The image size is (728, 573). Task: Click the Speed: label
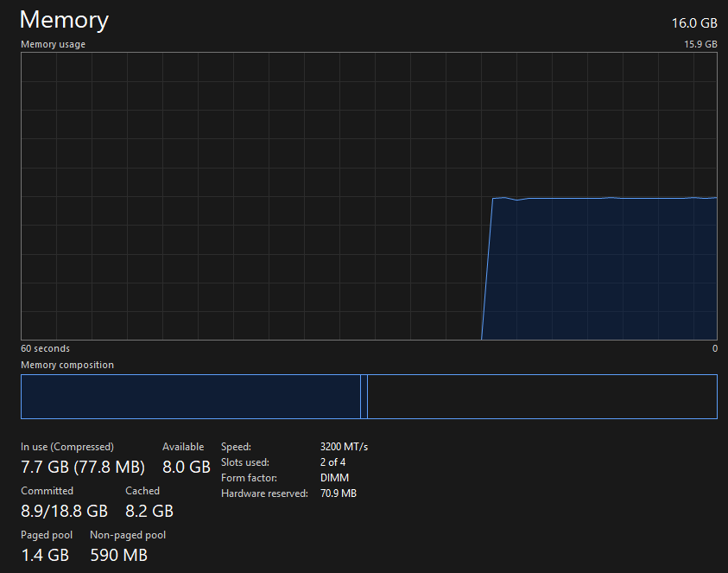[236, 447]
